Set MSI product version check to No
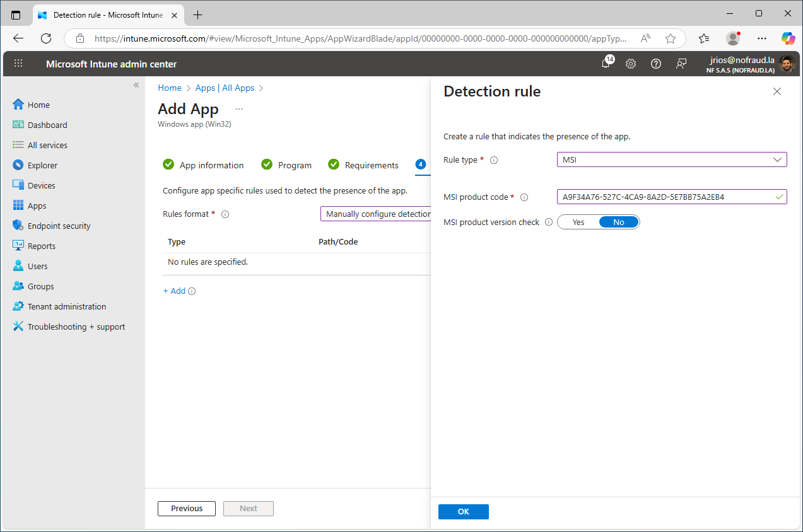The width and height of the screenshot is (803, 532). point(619,222)
